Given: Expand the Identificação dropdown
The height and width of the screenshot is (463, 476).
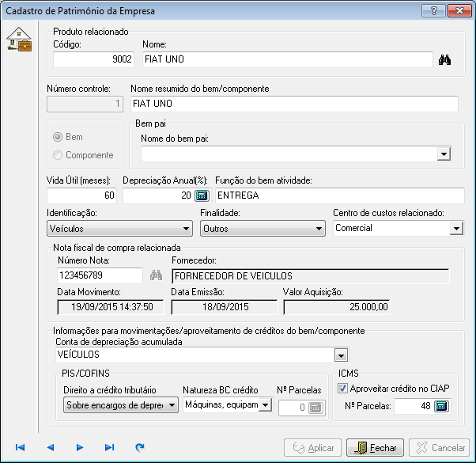Looking at the screenshot, I should click(x=187, y=229).
